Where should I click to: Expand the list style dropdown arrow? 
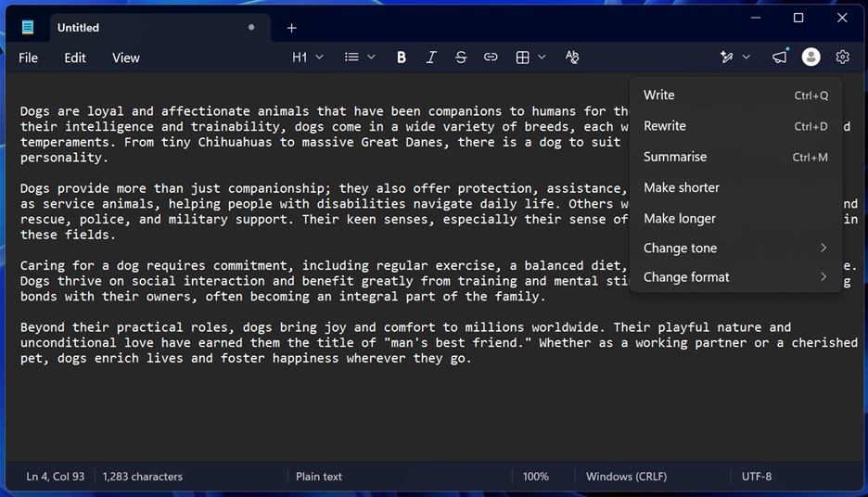372,57
